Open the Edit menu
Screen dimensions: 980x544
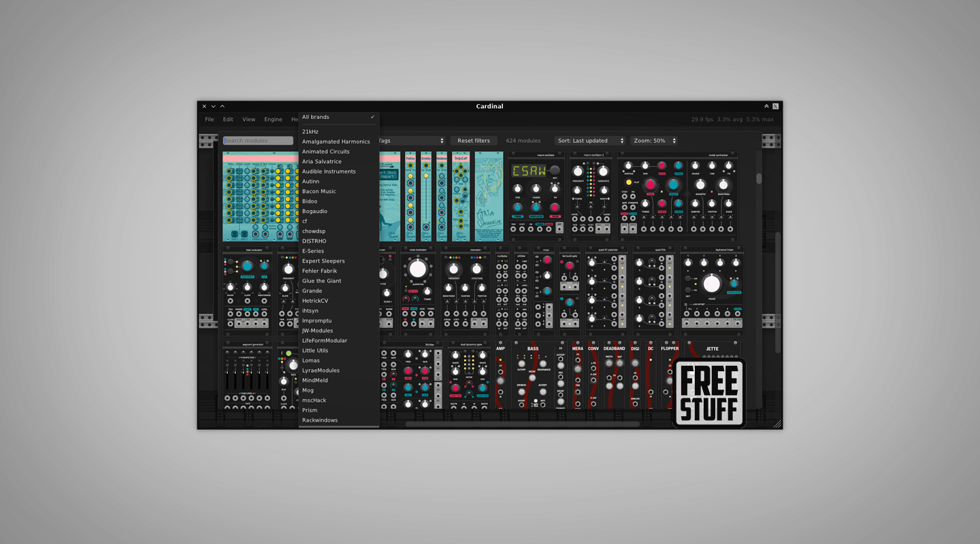click(228, 120)
